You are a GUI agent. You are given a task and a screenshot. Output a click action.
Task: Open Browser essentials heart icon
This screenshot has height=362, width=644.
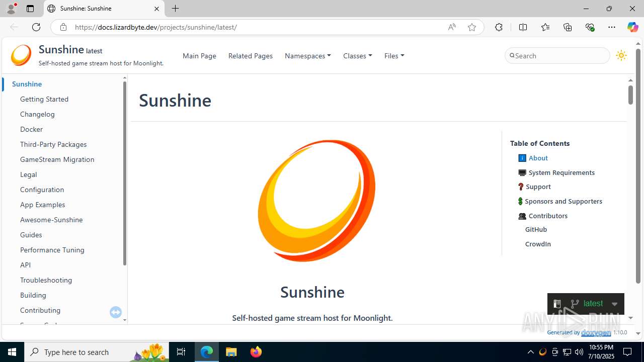click(590, 27)
